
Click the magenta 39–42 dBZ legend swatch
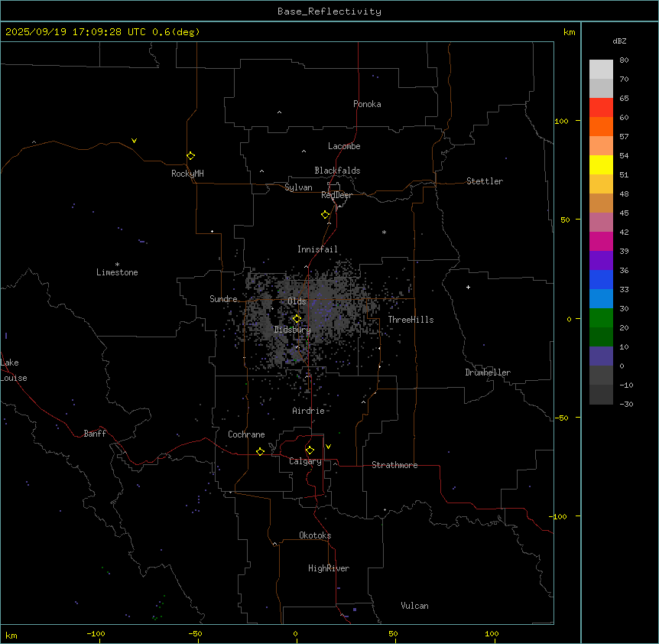[x=601, y=242]
